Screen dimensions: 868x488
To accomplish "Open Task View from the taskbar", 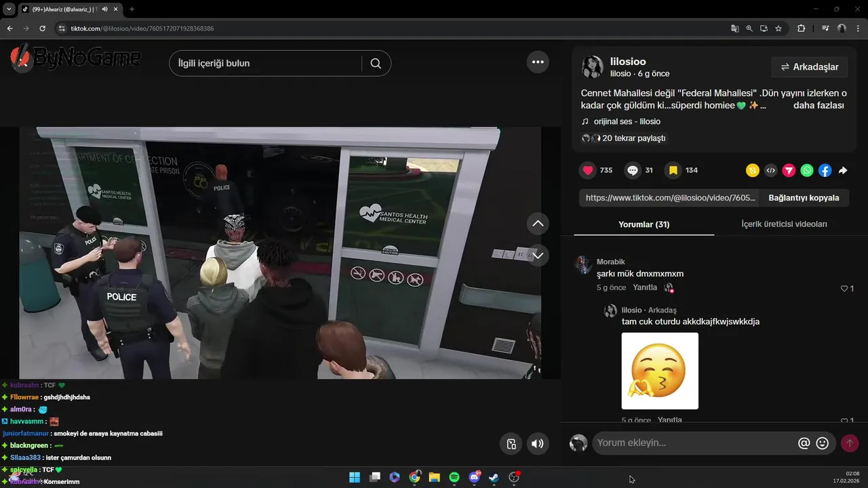I will 374,477.
